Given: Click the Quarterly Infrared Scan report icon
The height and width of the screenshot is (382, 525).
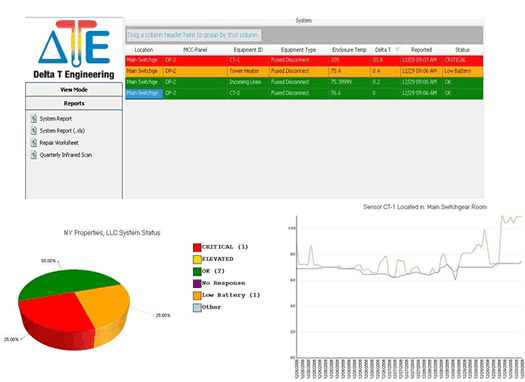Looking at the screenshot, I should [x=33, y=155].
